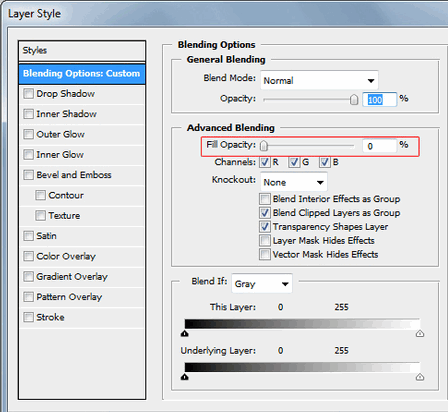The width and height of the screenshot is (448, 412).
Task: Click the Underlying Layer gradient bar
Action: point(302,367)
